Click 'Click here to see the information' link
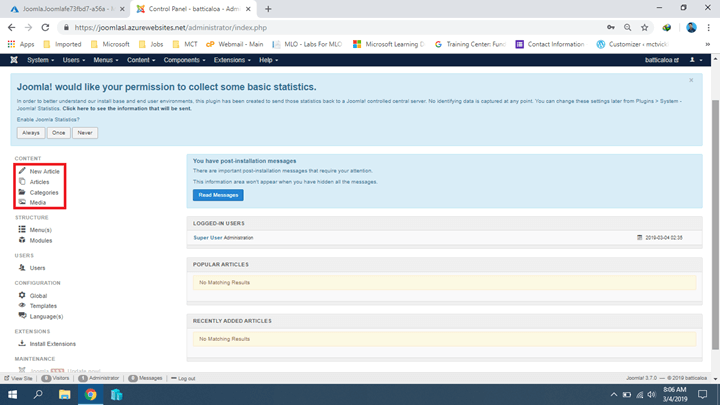Image resolution: width=720 pixels, height=405 pixels. (x=127, y=109)
